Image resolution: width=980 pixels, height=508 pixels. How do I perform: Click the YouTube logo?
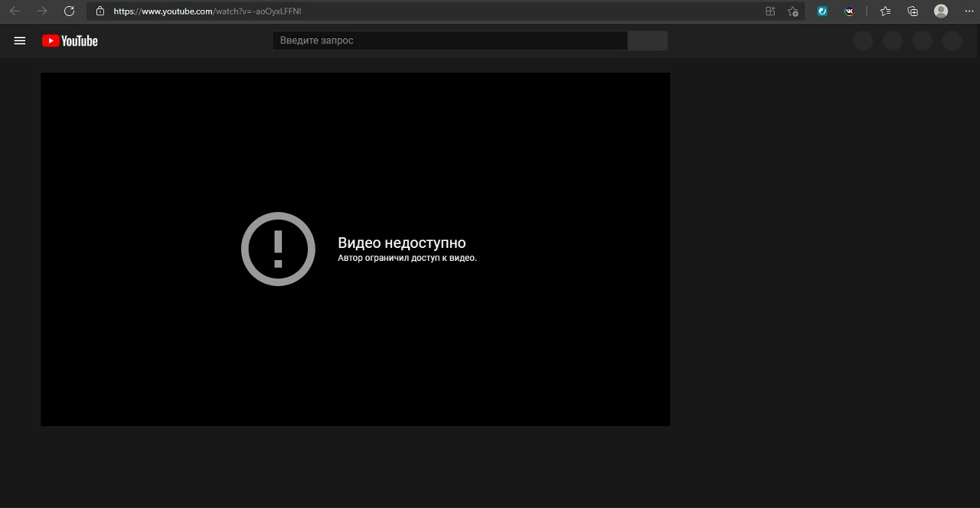pyautogui.click(x=70, y=41)
